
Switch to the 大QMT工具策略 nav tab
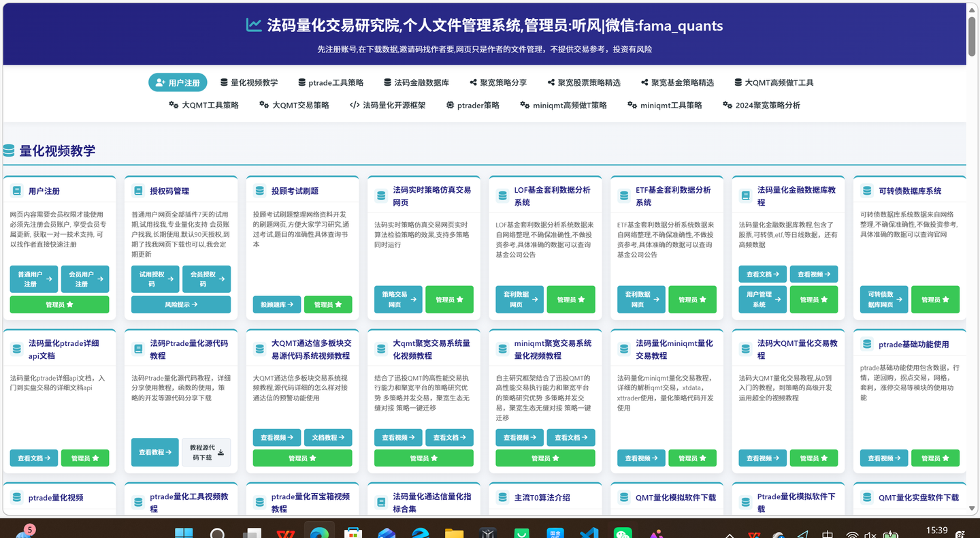pyautogui.click(x=203, y=105)
